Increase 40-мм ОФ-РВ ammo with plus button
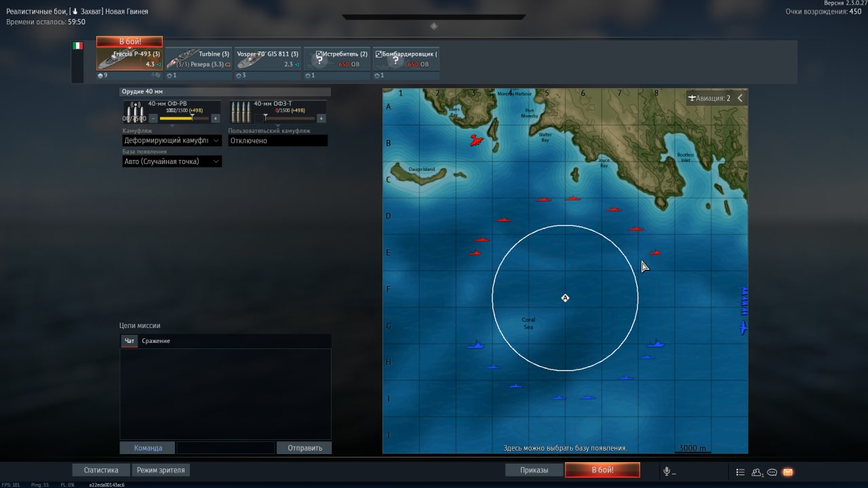The height and width of the screenshot is (488, 868). (x=216, y=118)
